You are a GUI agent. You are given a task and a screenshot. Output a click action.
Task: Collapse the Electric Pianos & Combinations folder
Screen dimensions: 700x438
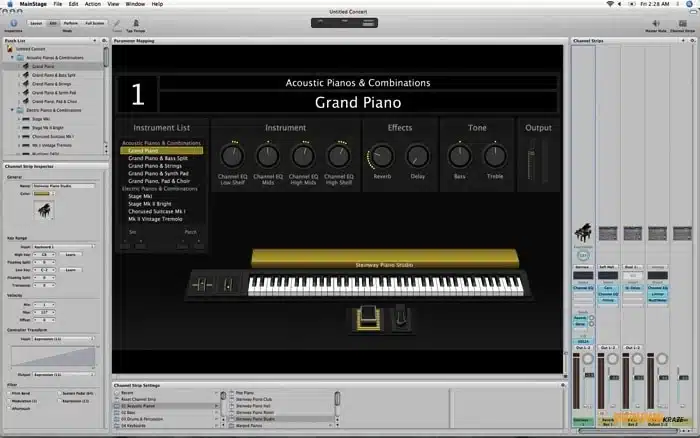point(14,109)
